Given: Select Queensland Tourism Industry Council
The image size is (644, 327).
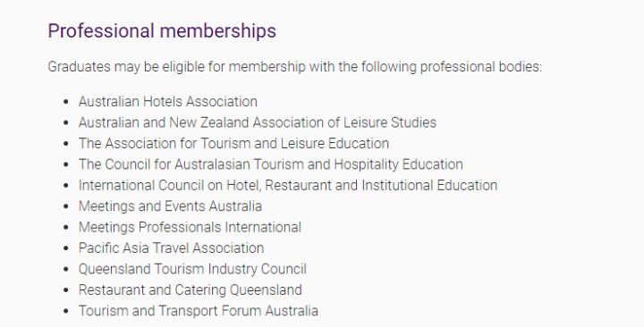Looking at the screenshot, I should (x=192, y=269).
